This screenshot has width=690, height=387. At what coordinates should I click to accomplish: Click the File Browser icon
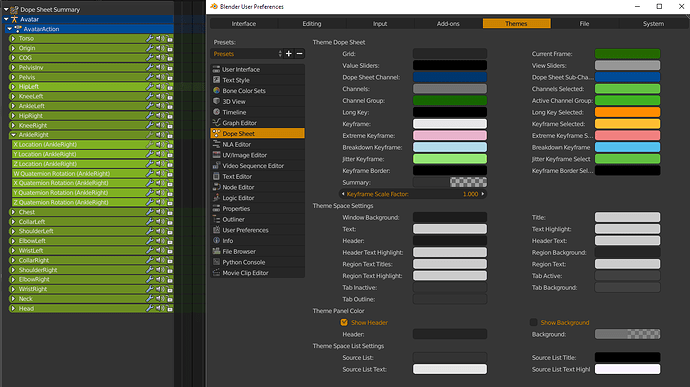(217, 251)
